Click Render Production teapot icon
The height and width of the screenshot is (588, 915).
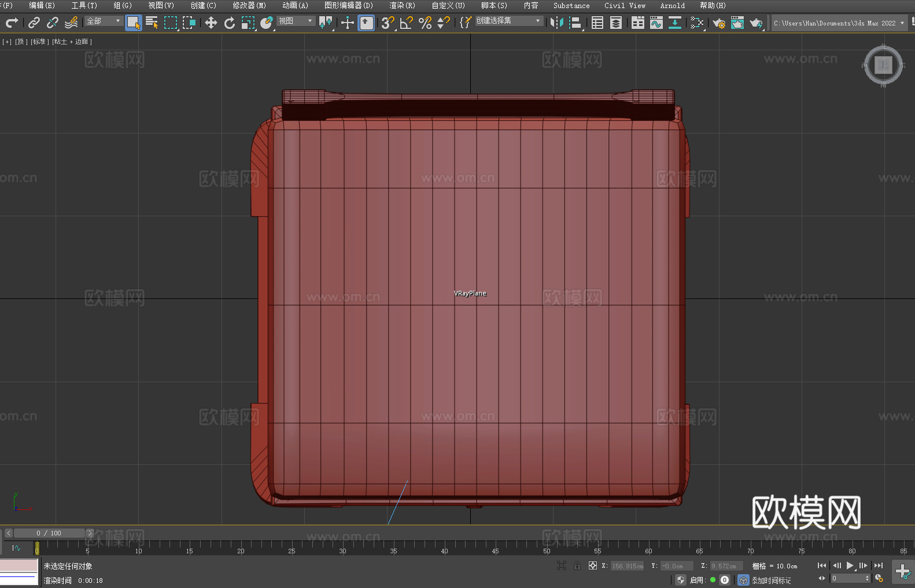pyautogui.click(x=756, y=23)
